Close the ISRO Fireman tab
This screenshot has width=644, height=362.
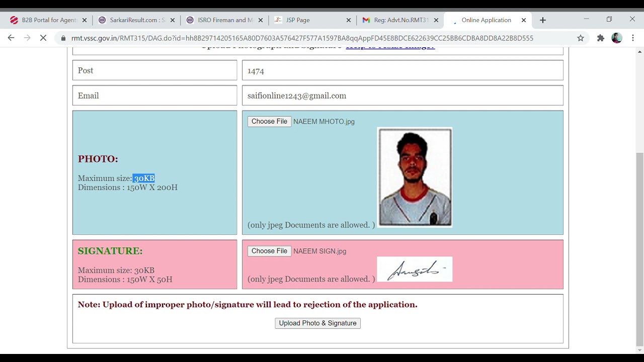(261, 20)
